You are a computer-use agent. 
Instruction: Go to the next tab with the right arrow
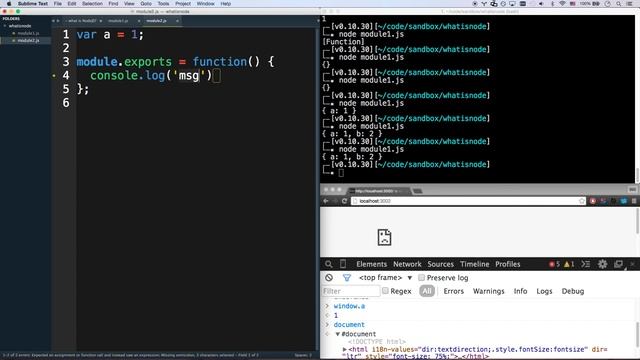(58, 21)
